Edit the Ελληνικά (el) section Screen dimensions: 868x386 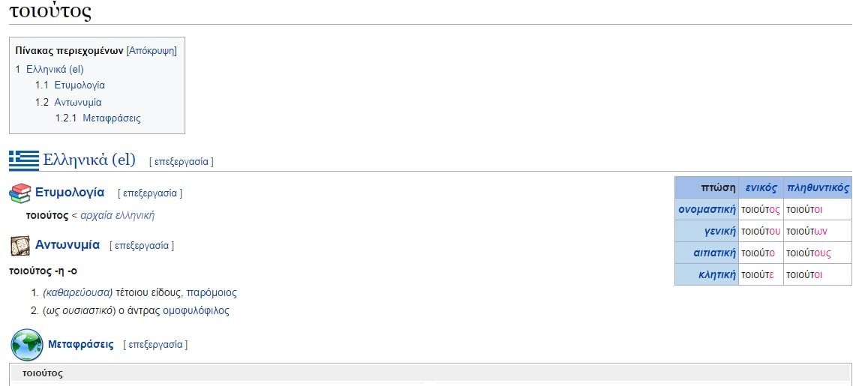tap(181, 161)
